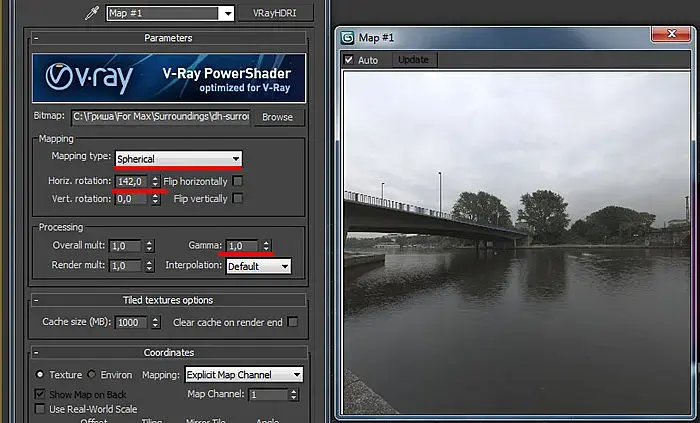
Task: Close the Map #1 preview window
Action: (x=671, y=34)
